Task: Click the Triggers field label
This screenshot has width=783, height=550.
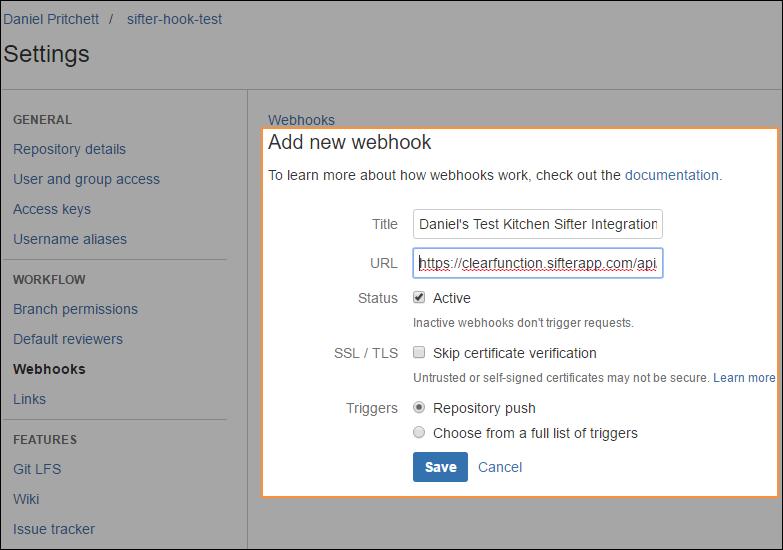Action: coord(372,408)
